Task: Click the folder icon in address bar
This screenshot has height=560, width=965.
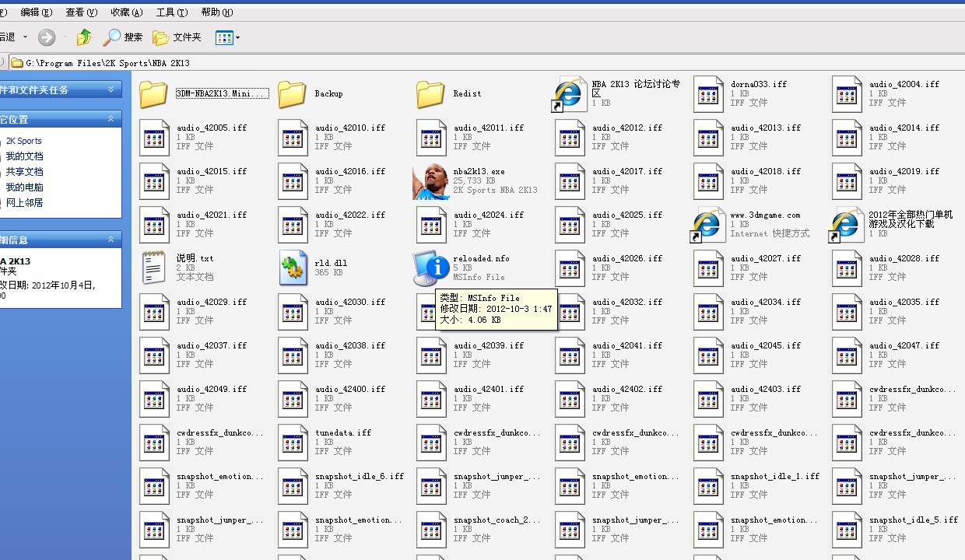Action: [16, 62]
